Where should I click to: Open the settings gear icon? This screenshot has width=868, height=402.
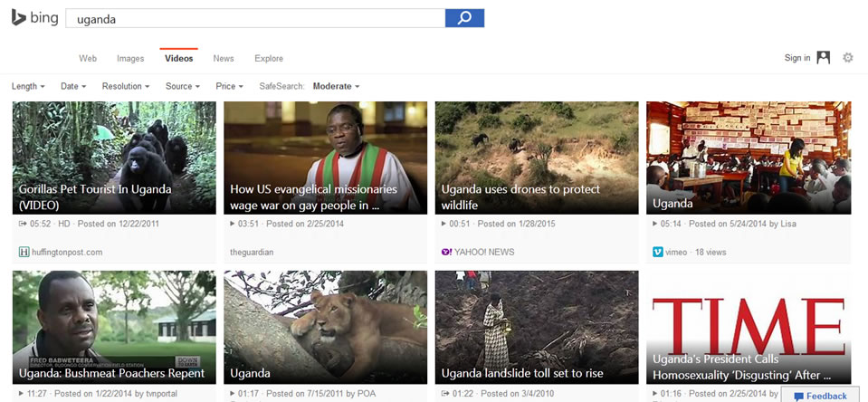847,58
